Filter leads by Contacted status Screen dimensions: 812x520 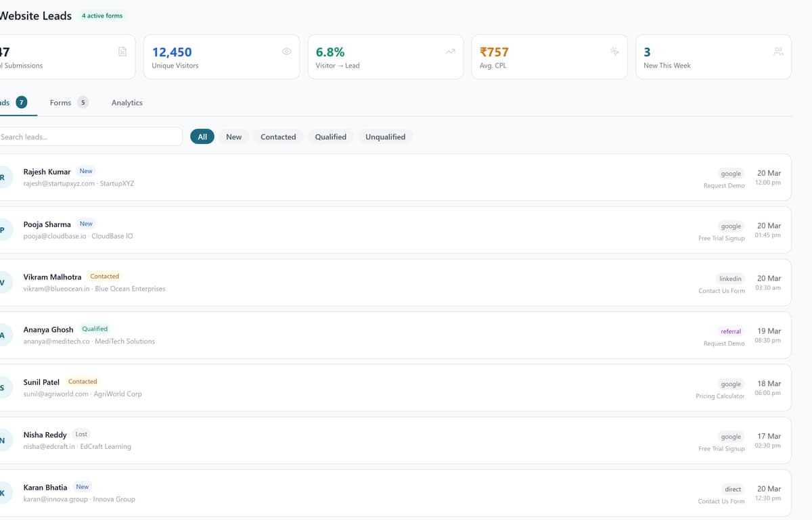click(x=278, y=137)
